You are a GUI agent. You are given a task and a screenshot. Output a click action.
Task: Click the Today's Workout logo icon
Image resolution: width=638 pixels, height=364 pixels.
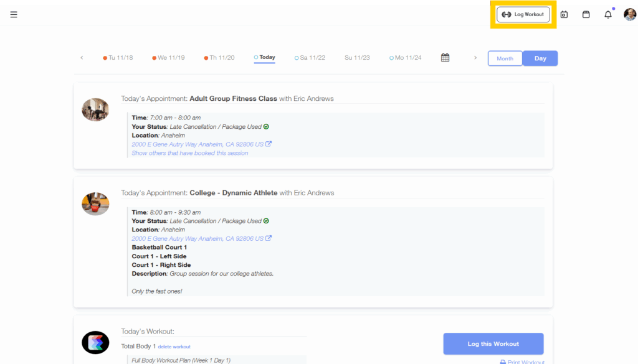95,342
